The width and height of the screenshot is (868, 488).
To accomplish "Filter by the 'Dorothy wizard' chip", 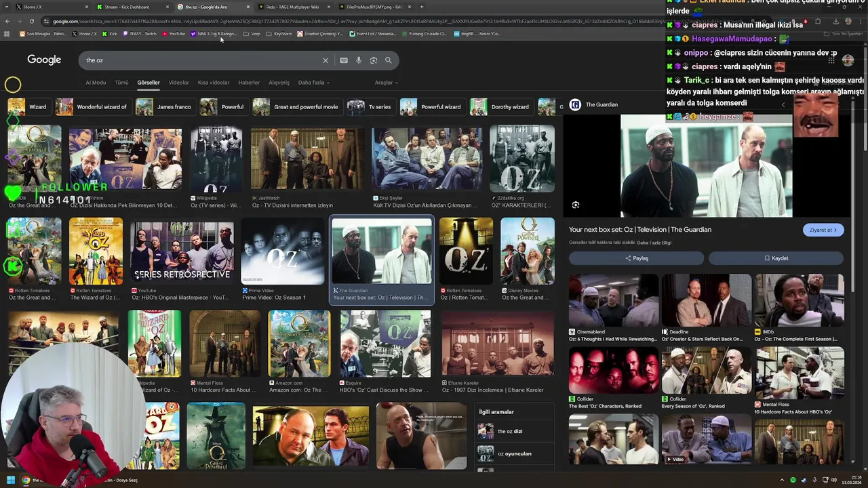I will point(501,107).
